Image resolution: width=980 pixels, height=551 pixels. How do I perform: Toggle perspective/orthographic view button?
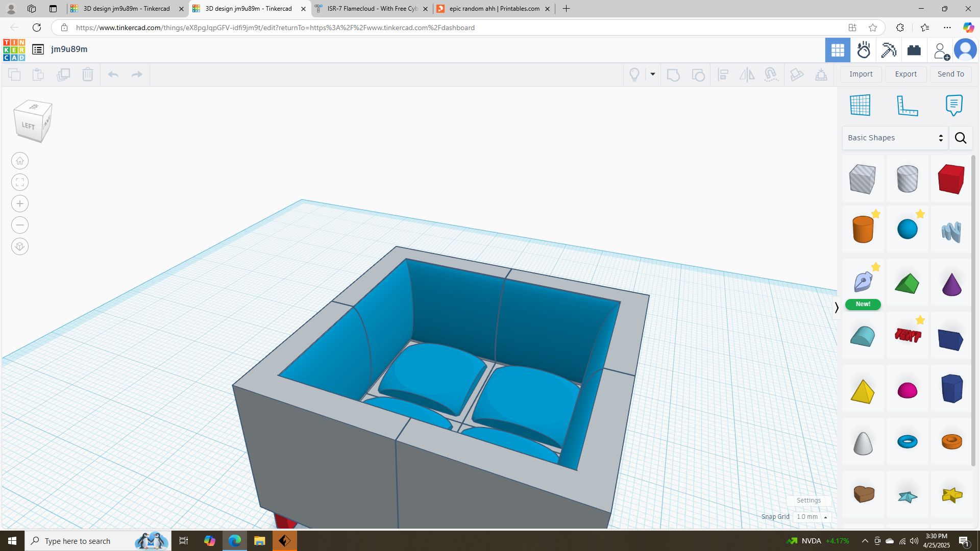coord(20,246)
